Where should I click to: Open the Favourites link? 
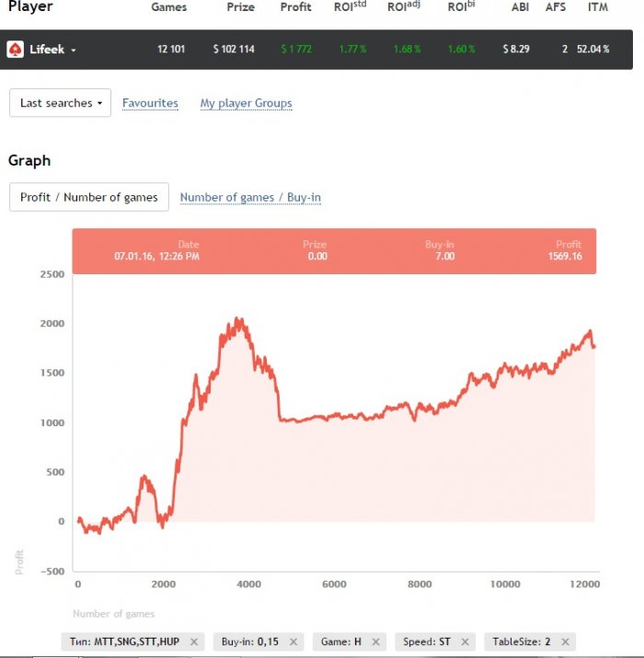tap(150, 103)
